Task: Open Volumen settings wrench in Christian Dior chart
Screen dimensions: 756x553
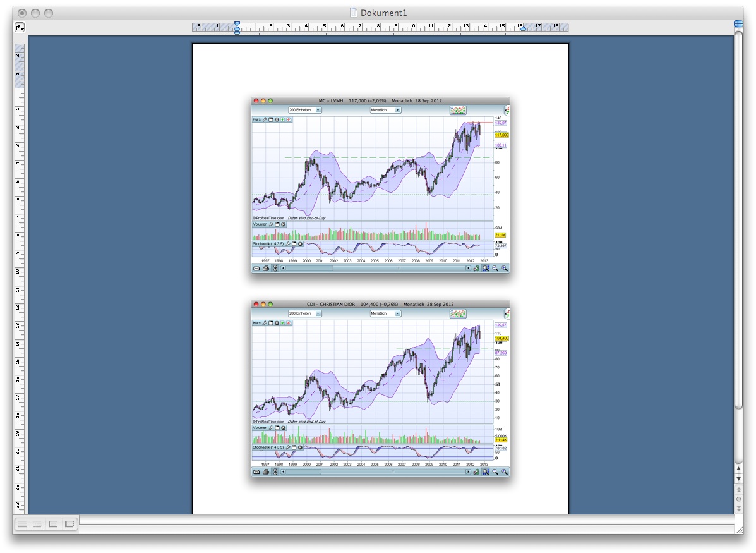Action: (x=271, y=428)
